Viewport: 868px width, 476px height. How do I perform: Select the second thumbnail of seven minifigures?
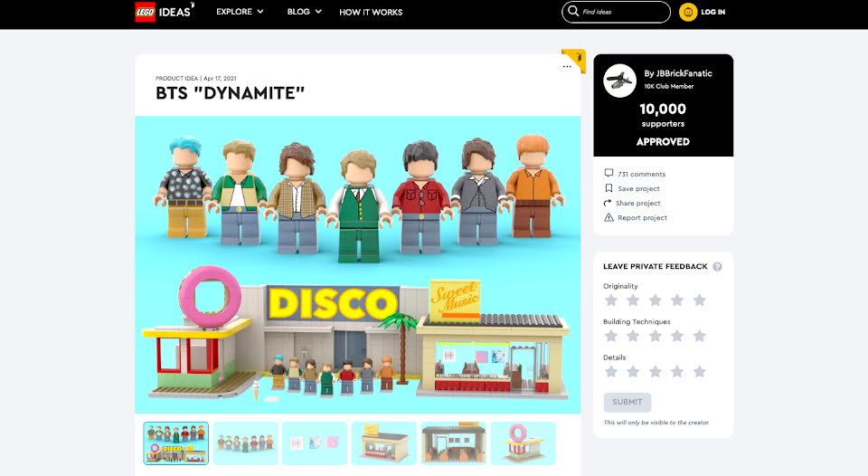pos(245,443)
